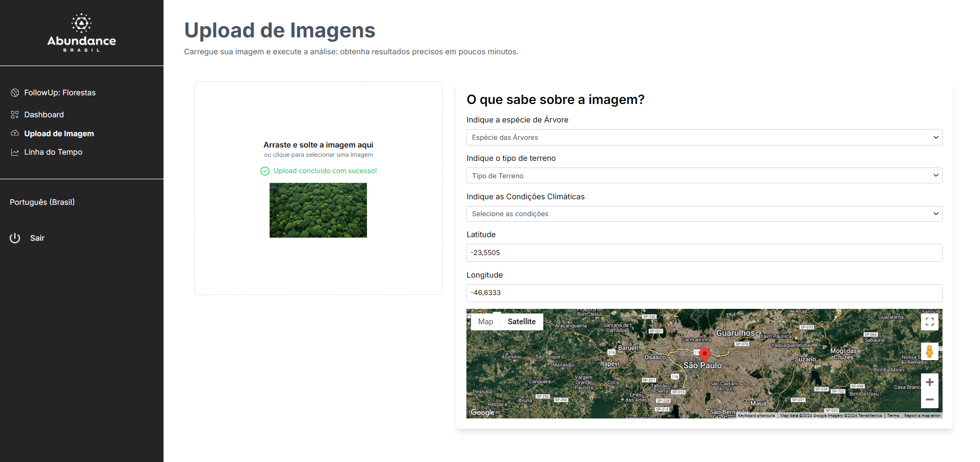Viewport: 980px width, 462px height.
Task: Open the map Terms link
Action: 893,415
